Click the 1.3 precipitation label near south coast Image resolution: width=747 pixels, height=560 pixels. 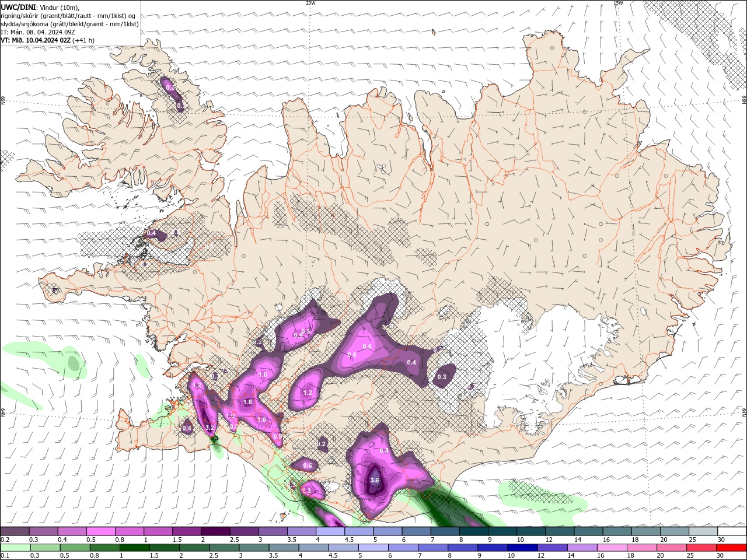point(308,491)
